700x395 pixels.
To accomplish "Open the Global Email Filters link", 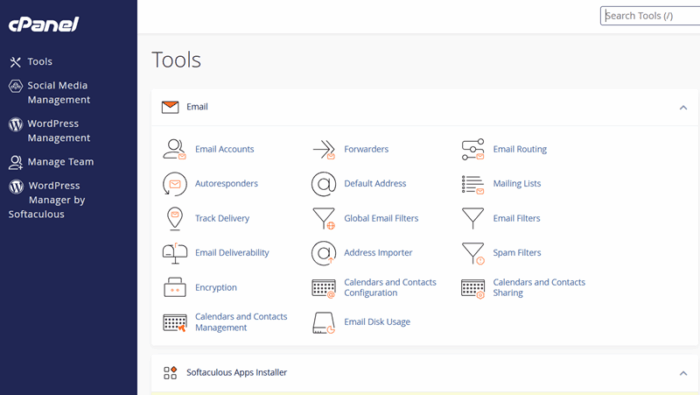I will click(381, 218).
